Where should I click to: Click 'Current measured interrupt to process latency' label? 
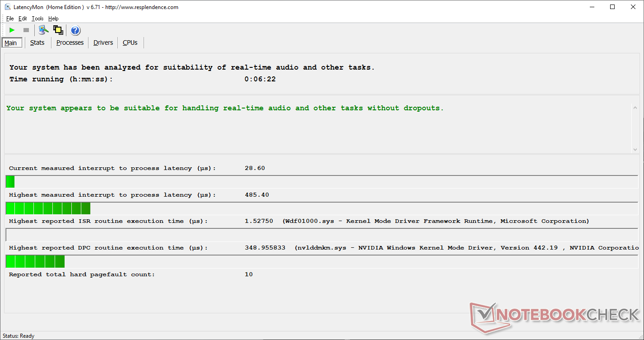[112, 168]
